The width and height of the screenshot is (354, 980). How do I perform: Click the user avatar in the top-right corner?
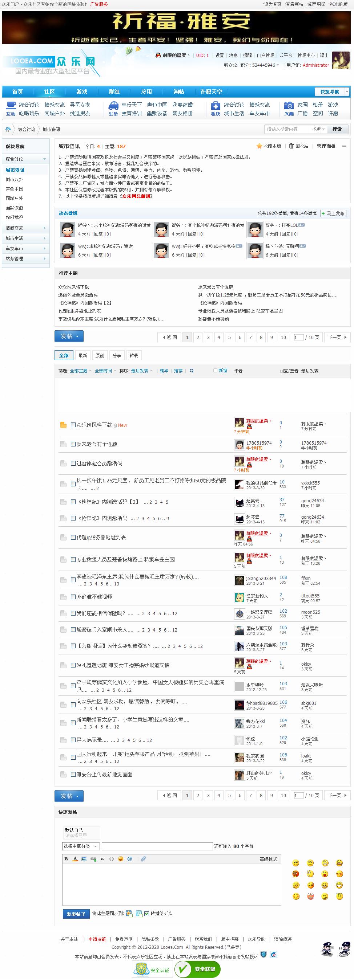point(341,60)
